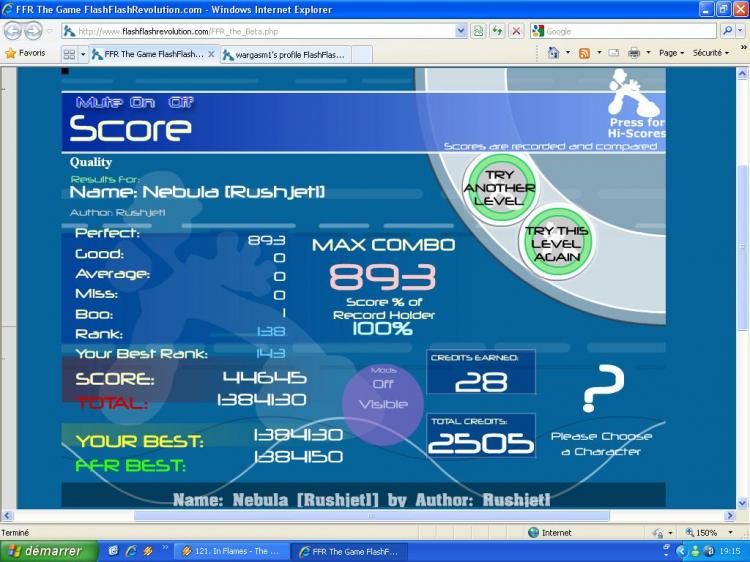The width and height of the screenshot is (750, 562).
Task: Click the Quick Tabs grid icon
Action: tap(69, 54)
